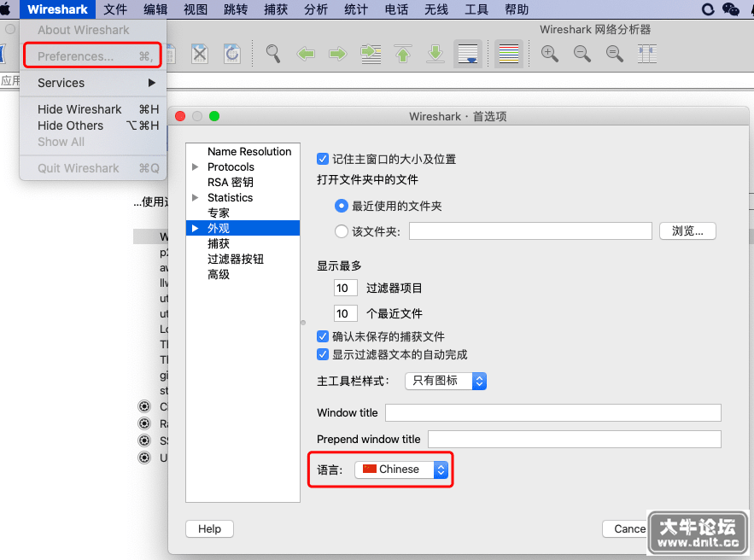Open the Services submenu
The width and height of the screenshot is (754, 560).
[93, 83]
